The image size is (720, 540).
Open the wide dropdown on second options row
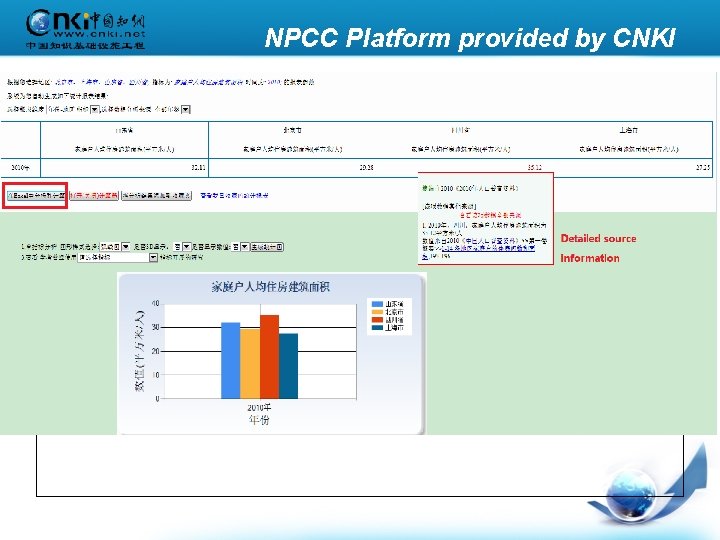pos(118,258)
